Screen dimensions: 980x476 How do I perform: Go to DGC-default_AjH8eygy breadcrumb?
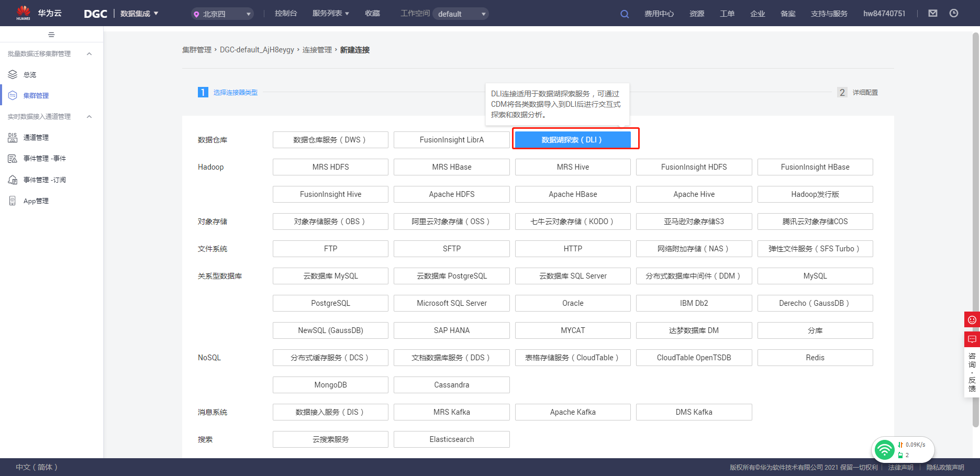pyautogui.click(x=257, y=50)
